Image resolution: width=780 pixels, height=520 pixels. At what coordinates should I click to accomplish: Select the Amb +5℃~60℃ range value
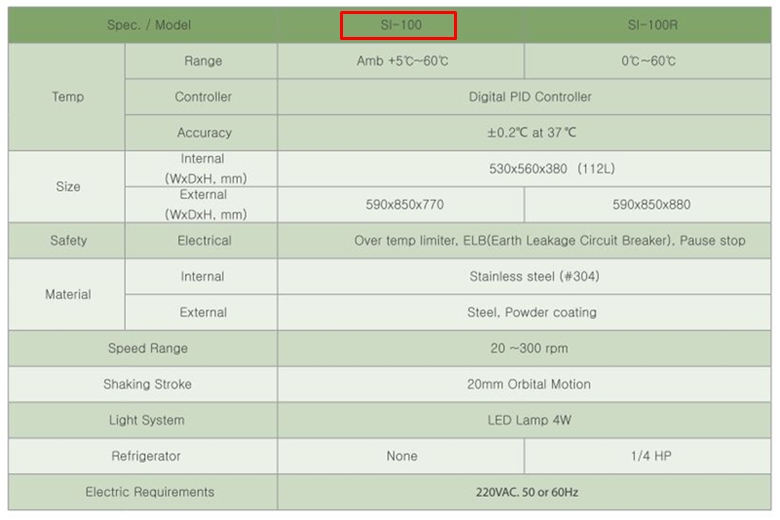coord(401,61)
